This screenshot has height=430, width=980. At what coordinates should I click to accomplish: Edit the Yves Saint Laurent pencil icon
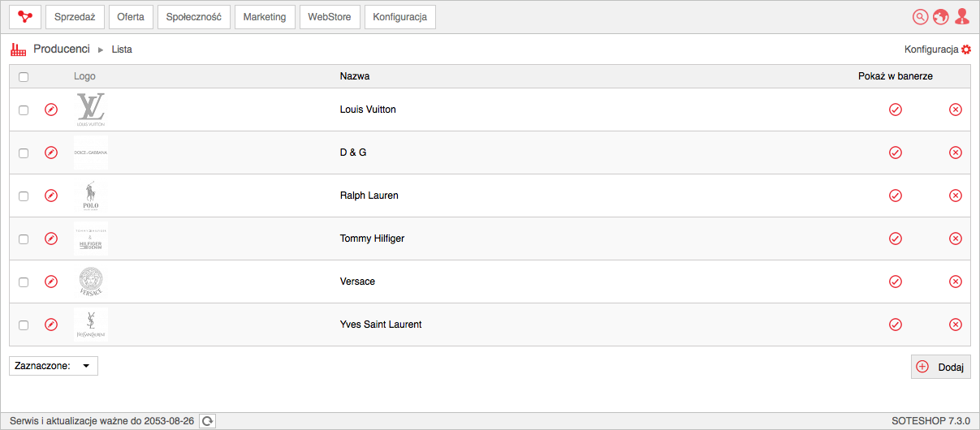(51, 325)
